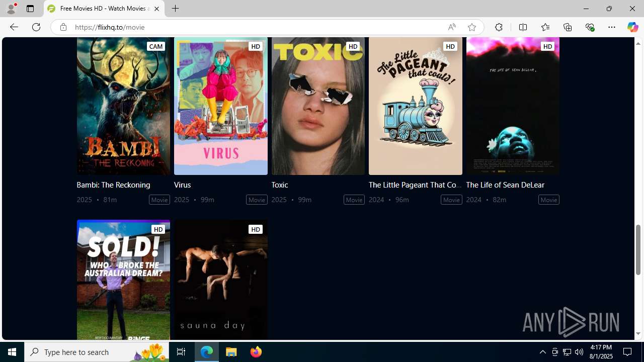
Task: Click CAM badge on Bambi poster
Action: point(156,46)
